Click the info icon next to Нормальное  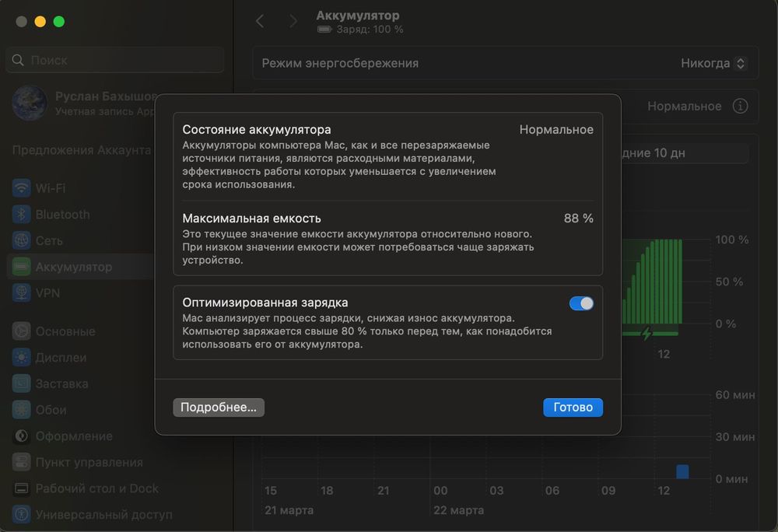tap(741, 106)
